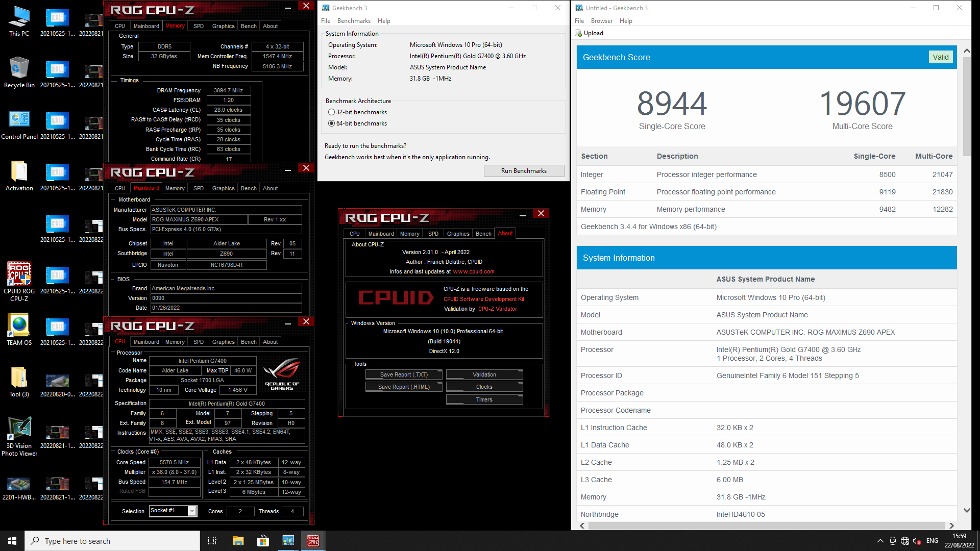Show hidden system tray icons
The image size is (980, 551).
point(880,541)
